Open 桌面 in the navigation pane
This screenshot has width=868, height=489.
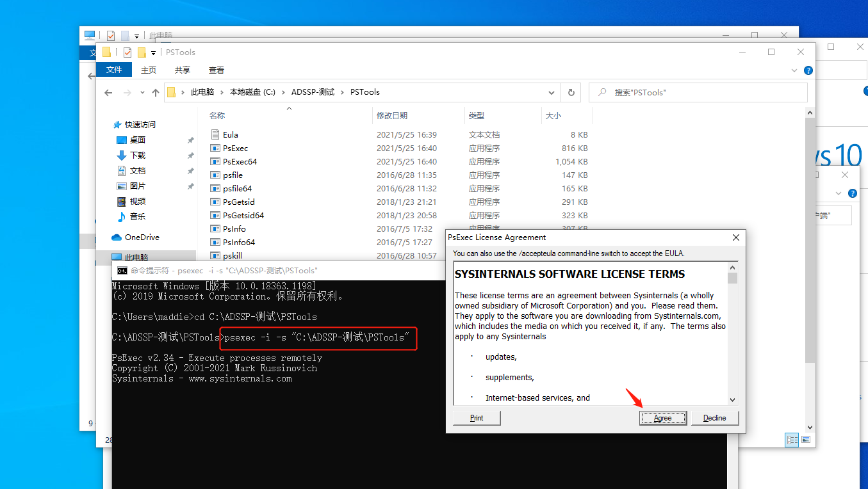tap(137, 140)
